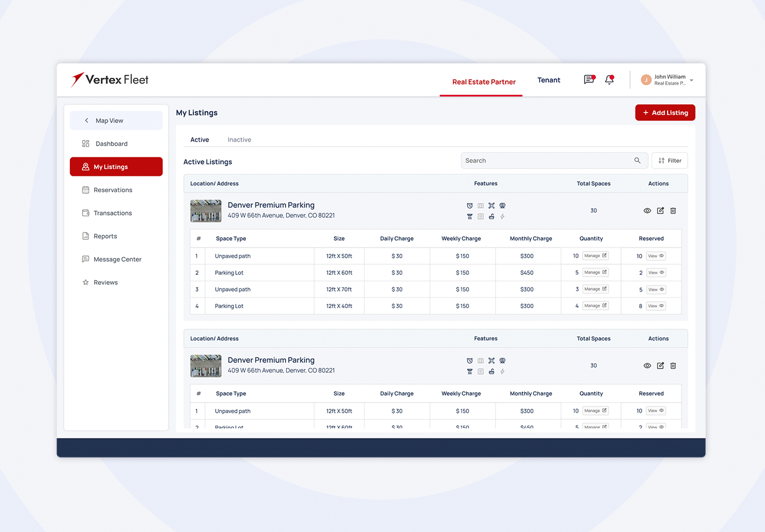Click the drone feature icon in first listing
The height and width of the screenshot is (532, 765).
click(x=492, y=206)
